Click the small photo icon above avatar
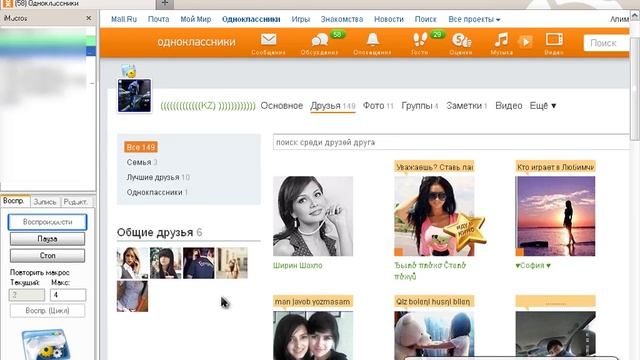This screenshot has height=360, width=640. click(x=129, y=71)
